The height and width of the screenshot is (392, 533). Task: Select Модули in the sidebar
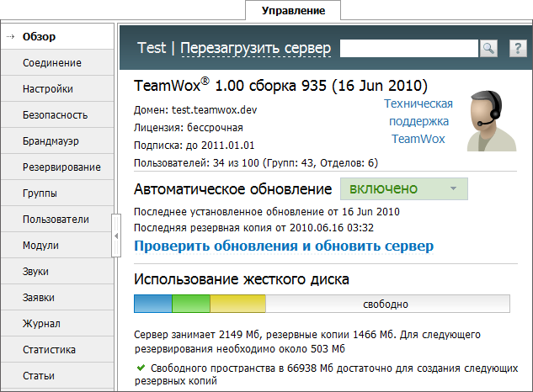[57, 246]
